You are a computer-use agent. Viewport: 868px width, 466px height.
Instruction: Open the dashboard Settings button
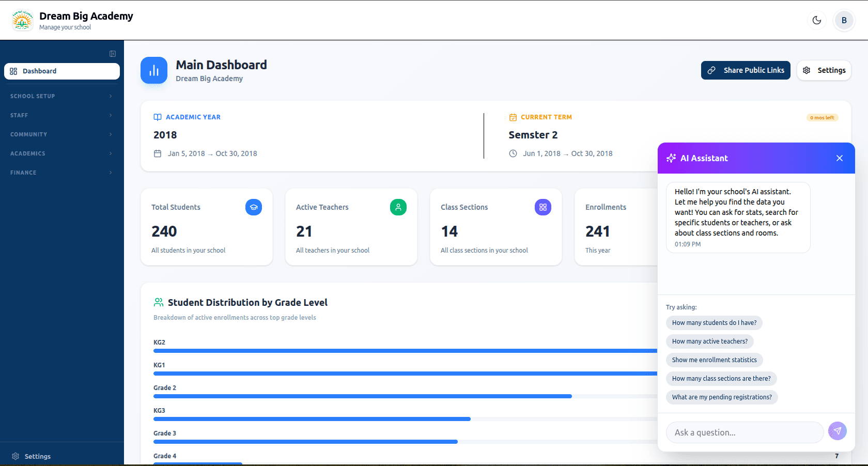tap(824, 70)
